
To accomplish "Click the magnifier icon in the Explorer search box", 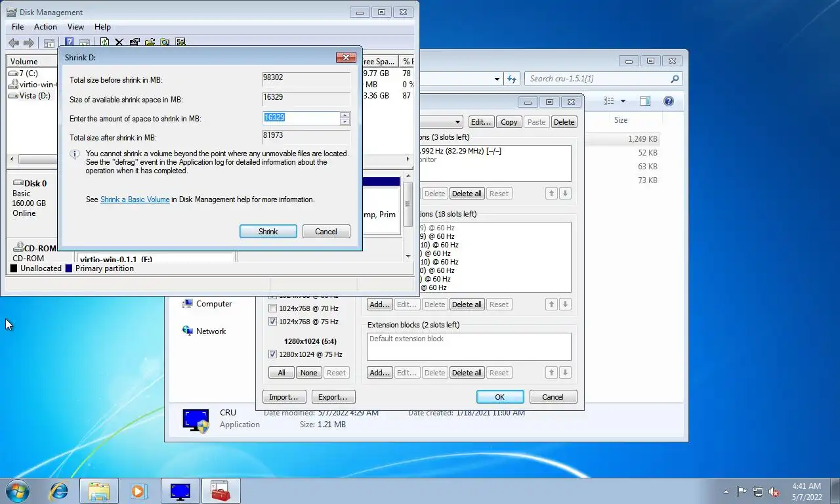I will [x=675, y=79].
